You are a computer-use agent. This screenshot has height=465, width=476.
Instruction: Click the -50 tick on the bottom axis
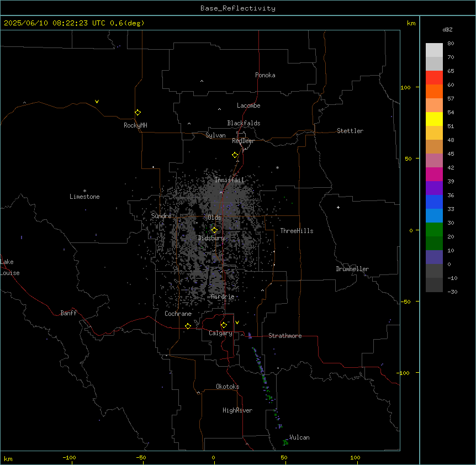[x=141, y=457]
